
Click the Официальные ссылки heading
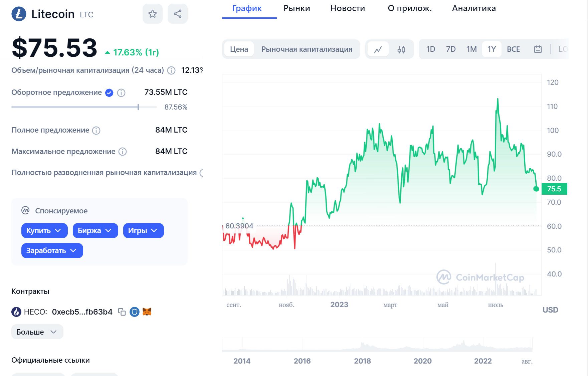(x=50, y=360)
